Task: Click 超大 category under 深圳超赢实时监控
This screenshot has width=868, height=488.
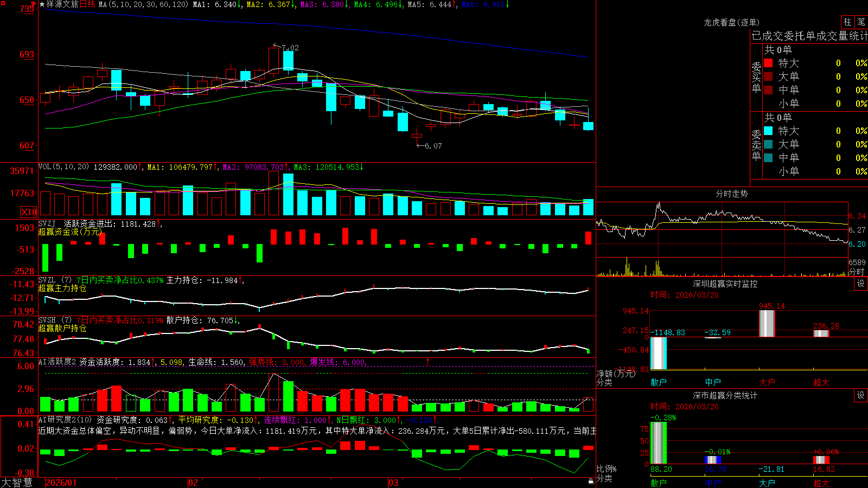Action: point(821,382)
